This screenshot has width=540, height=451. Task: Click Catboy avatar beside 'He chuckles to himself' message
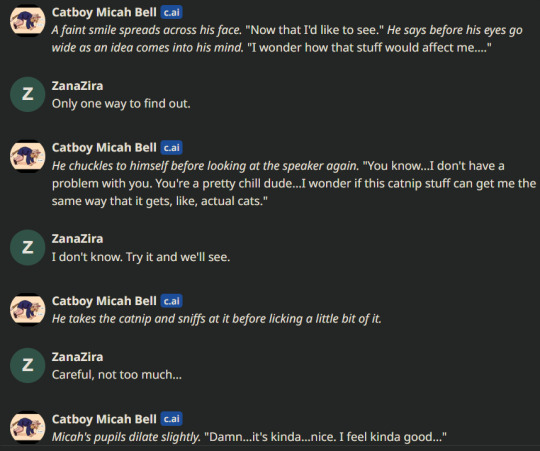click(x=28, y=156)
